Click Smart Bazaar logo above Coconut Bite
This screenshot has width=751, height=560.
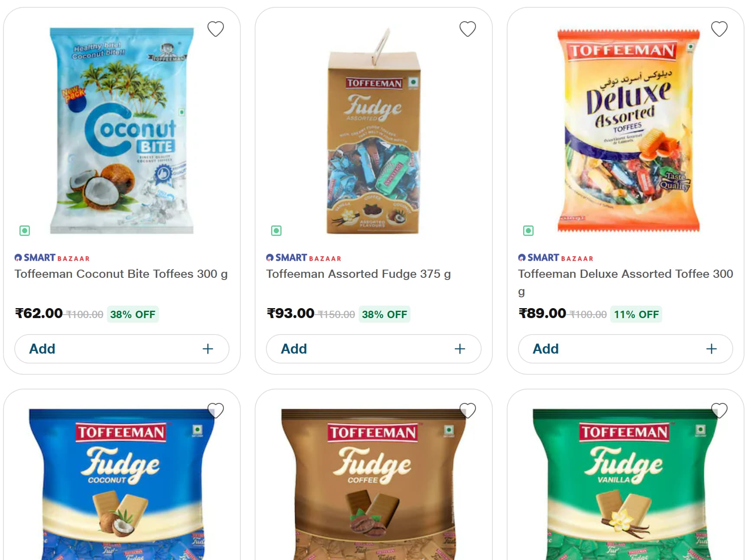(52, 258)
